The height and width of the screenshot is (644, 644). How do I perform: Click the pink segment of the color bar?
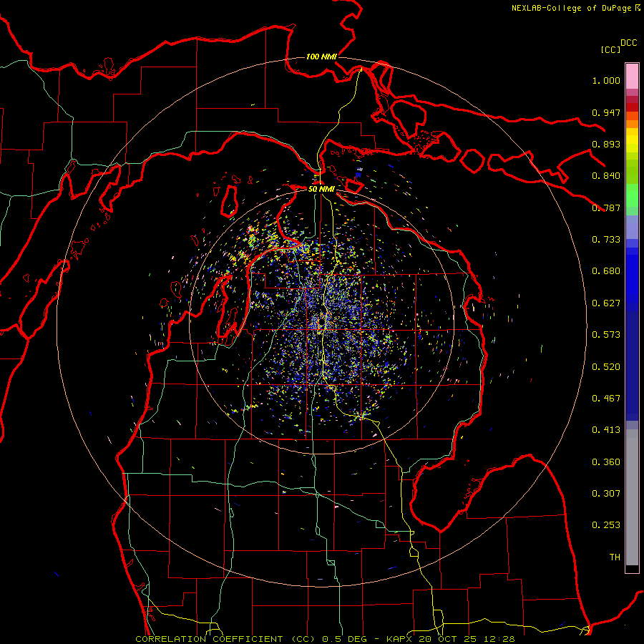click(x=632, y=77)
